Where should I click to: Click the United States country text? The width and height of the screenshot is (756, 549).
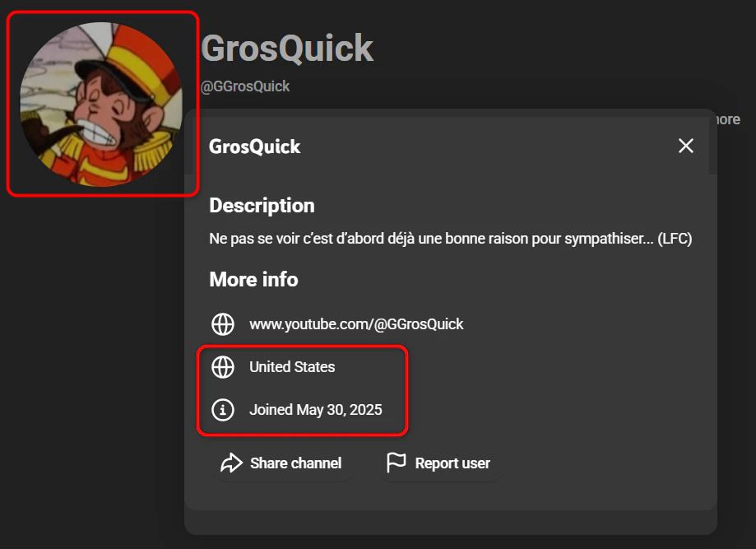[292, 367]
